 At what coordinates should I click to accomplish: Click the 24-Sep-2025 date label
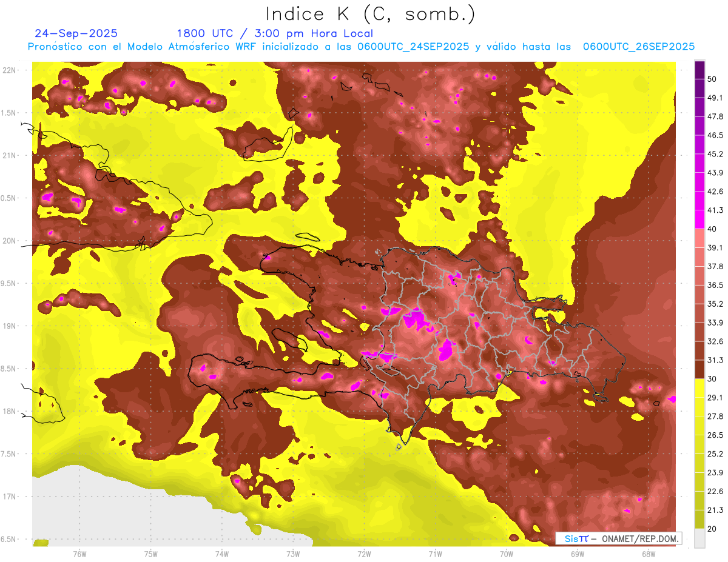pos(76,33)
